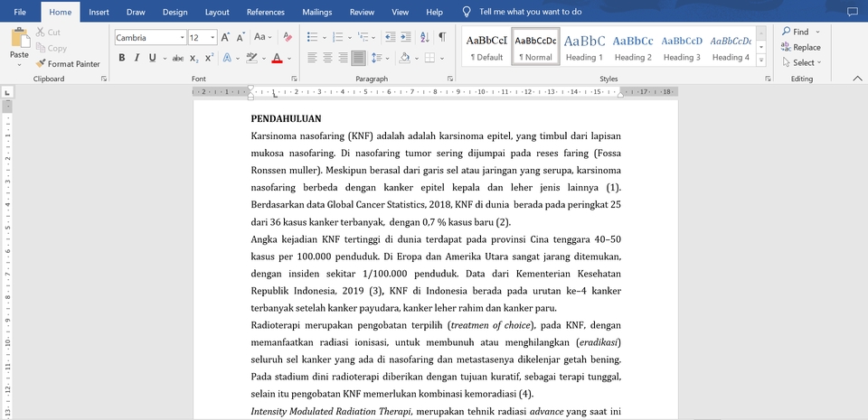The height and width of the screenshot is (420, 868).
Task: Clear all formatting icon
Action: point(288,37)
